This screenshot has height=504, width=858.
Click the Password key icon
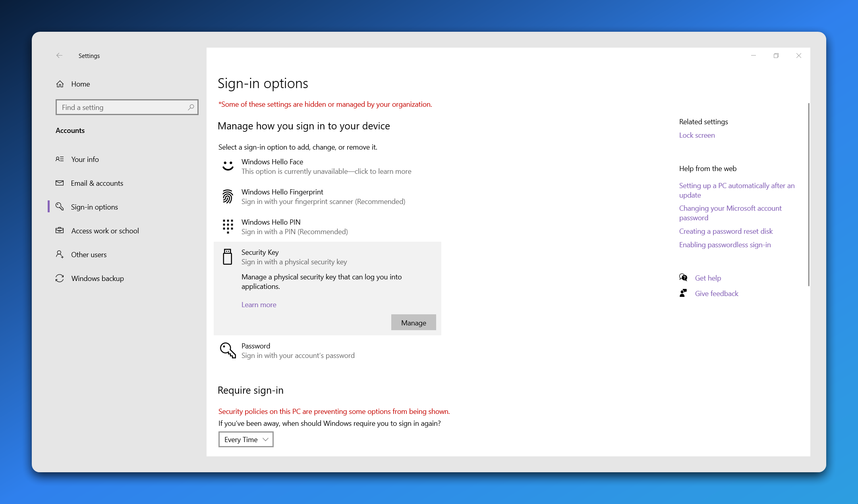(x=228, y=350)
